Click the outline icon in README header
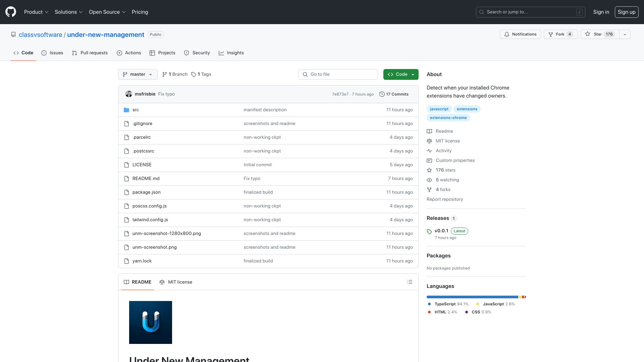Screen dimensions: 644x362 (410, 282)
